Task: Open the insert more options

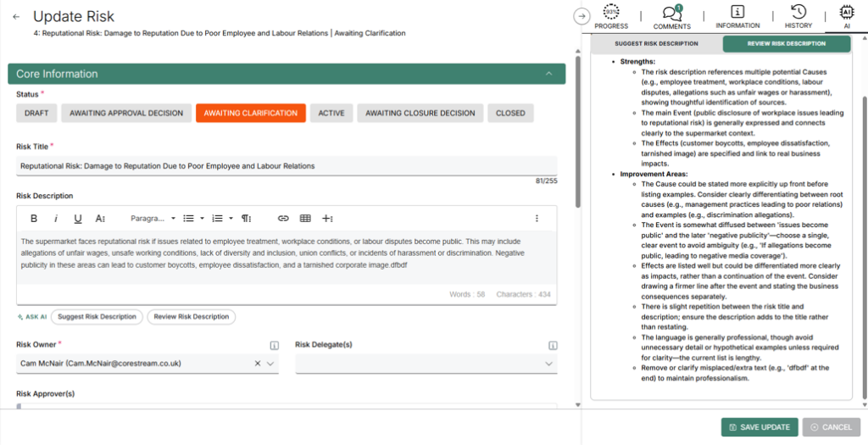Action: (327, 219)
